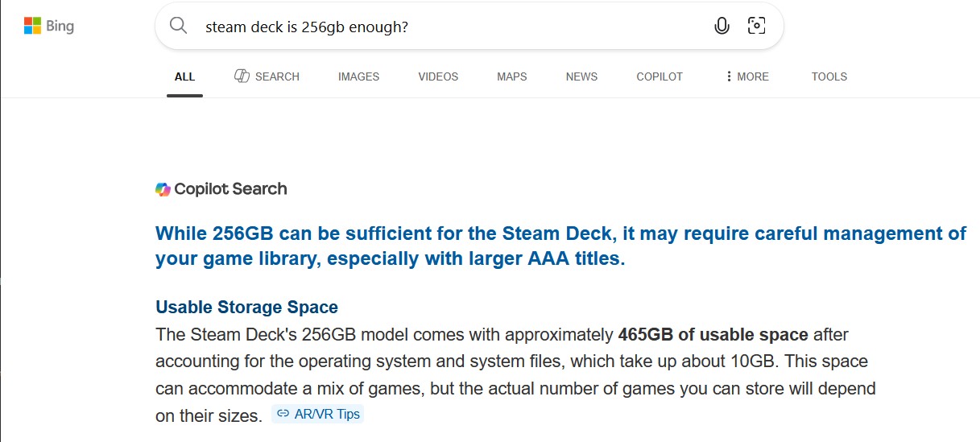Screen dimensions: 980x442
Task: Start voice search with the microphone icon
Action: (x=722, y=26)
